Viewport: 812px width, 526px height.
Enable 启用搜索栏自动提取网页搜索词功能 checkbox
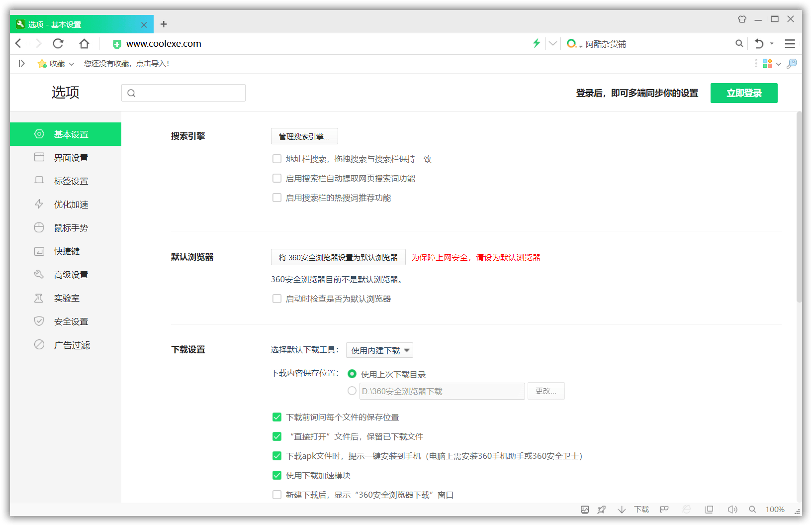[x=277, y=178]
